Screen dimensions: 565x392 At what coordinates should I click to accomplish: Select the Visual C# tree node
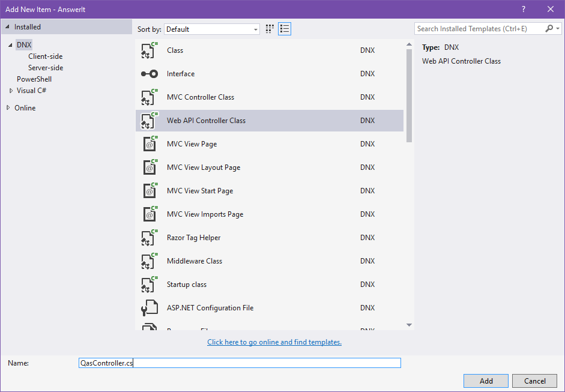(x=31, y=91)
